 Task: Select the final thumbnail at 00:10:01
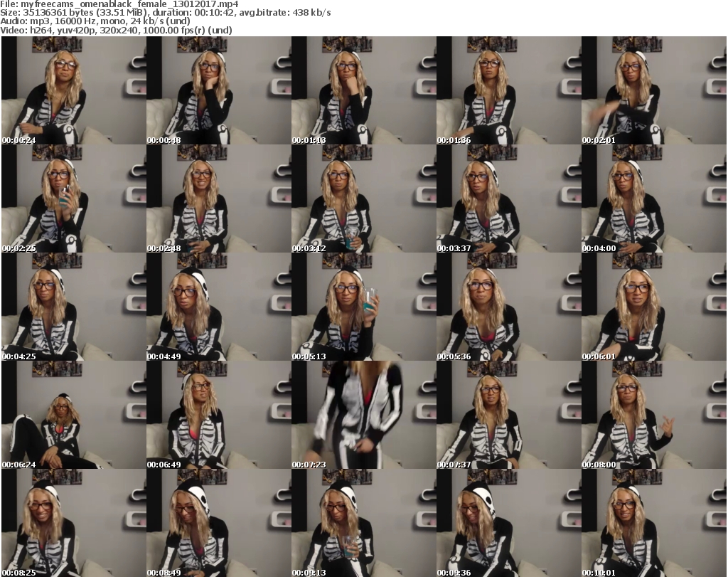[654, 523]
